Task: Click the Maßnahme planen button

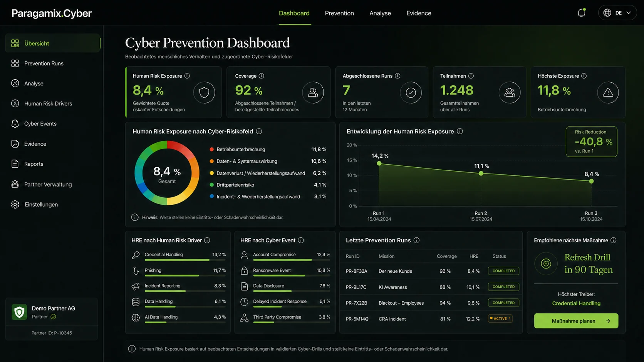Action: [576, 321]
